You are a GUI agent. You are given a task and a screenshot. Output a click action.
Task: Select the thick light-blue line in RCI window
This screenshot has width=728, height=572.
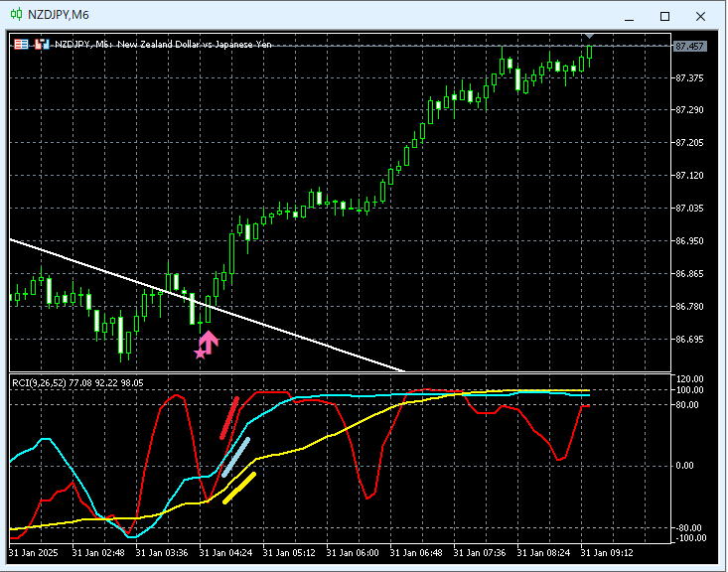[x=235, y=458]
